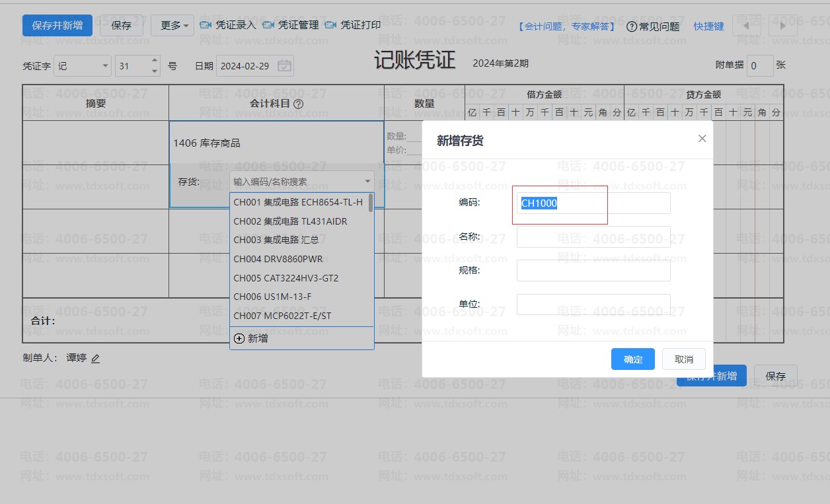Click the edit pencil next to 谭婷
Screen dimensions: 830x504
point(95,359)
